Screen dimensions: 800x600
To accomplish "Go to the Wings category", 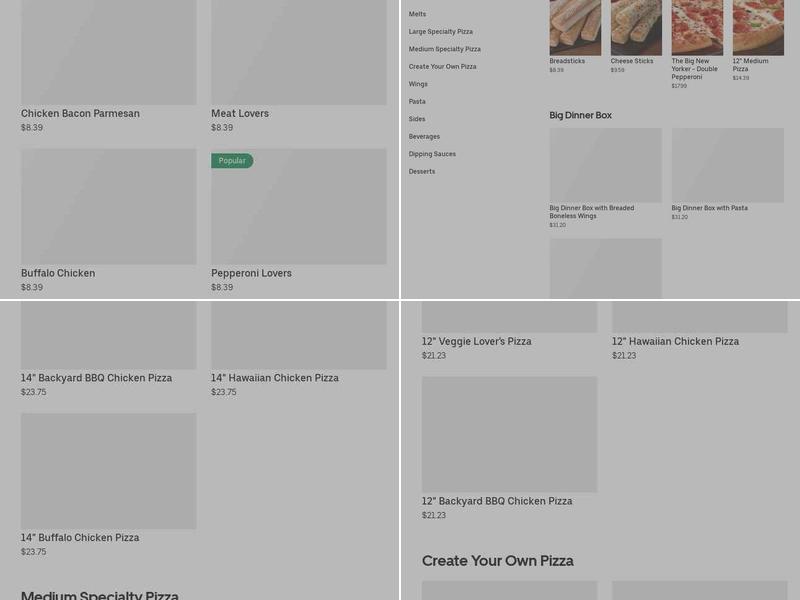I will (x=418, y=84).
